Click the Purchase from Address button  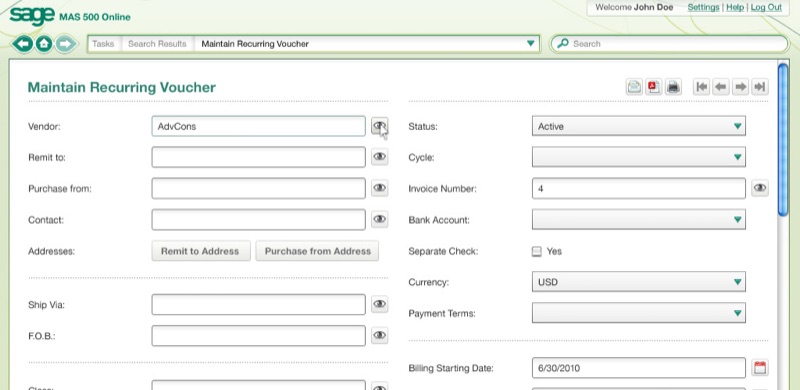[x=317, y=251]
